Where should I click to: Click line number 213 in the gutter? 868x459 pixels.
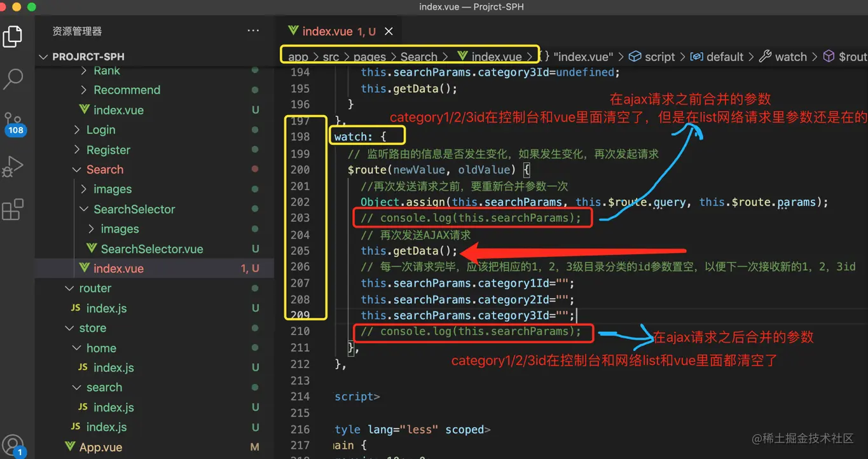300,380
